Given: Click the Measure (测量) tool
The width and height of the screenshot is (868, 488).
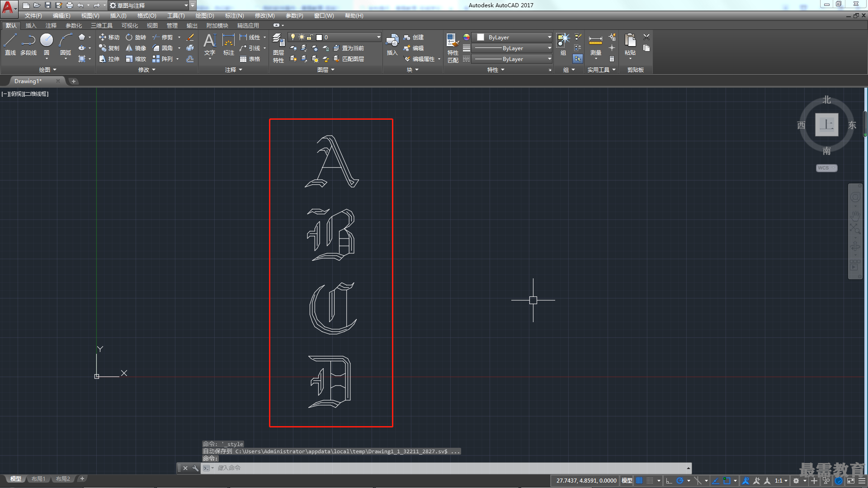Looking at the screenshot, I should [596, 45].
